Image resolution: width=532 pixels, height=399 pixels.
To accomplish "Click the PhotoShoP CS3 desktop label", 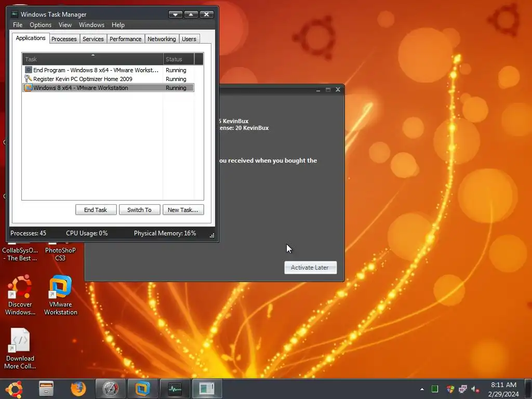I will pos(60,254).
